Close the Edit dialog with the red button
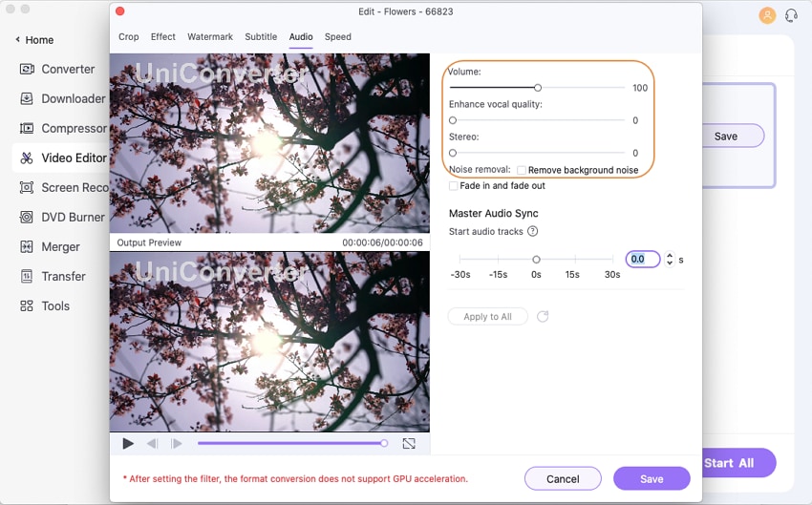 [119, 11]
